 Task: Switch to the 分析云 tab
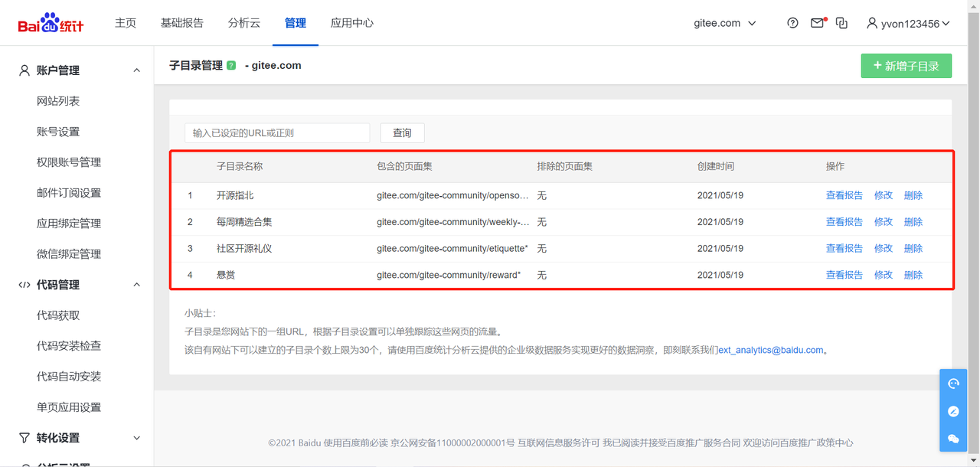coord(244,23)
